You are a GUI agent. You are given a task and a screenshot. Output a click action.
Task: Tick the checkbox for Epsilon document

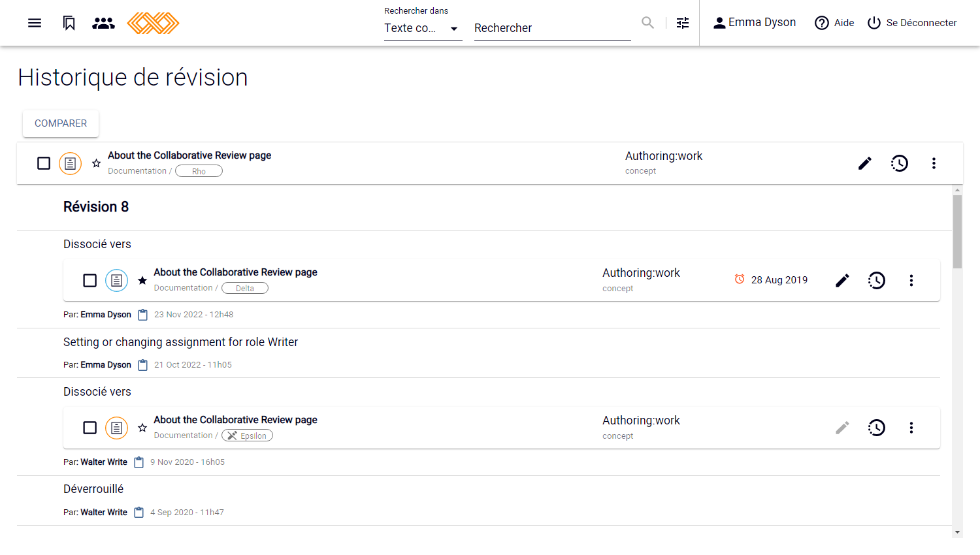90,428
